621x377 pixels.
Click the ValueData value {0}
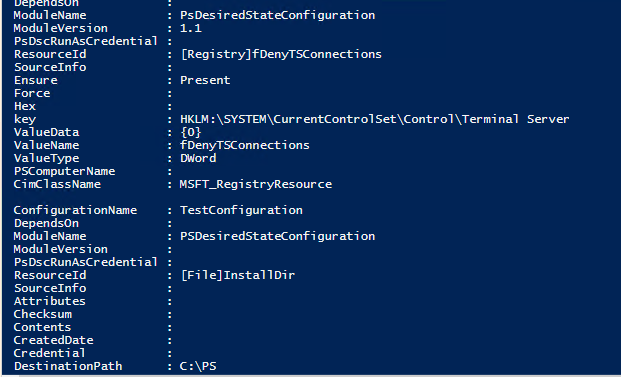pos(190,132)
